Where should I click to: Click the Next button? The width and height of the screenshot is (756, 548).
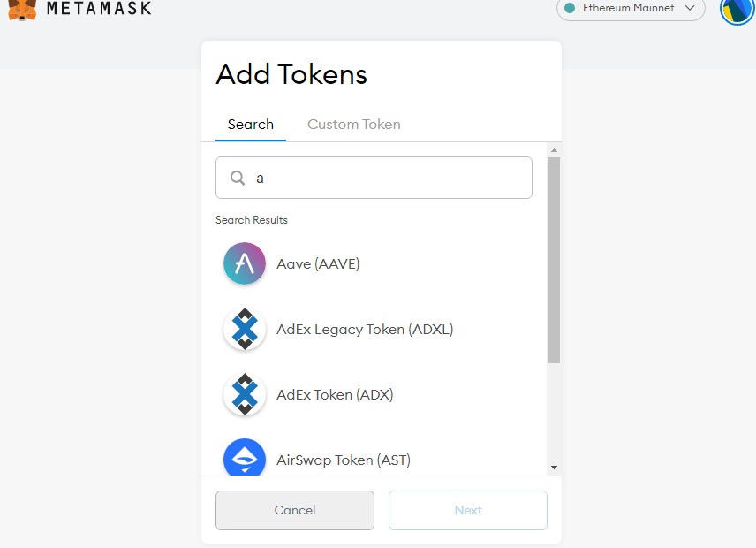468,510
